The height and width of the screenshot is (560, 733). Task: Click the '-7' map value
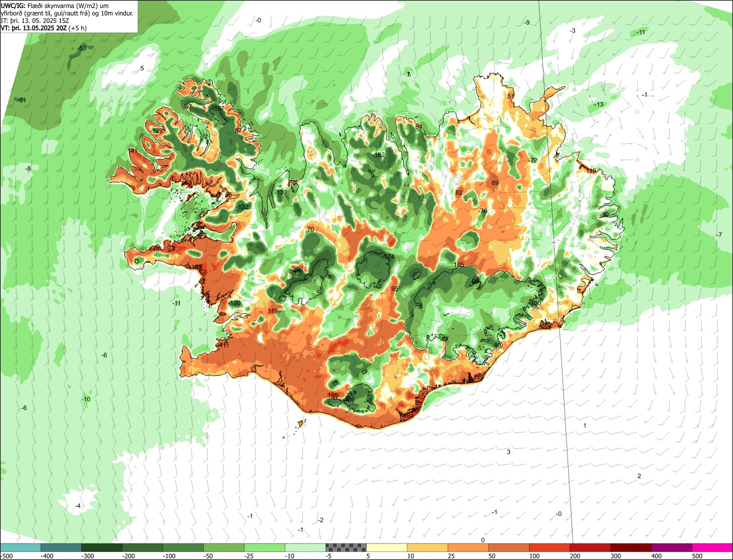pyautogui.click(x=719, y=235)
